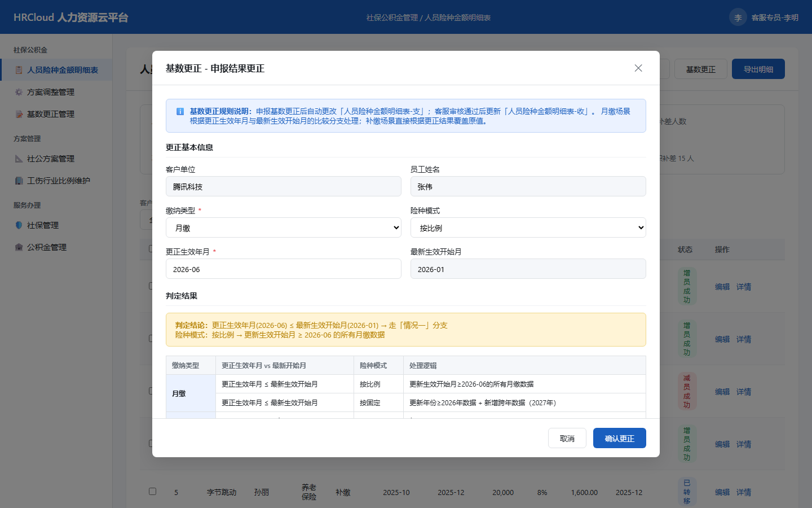The width and height of the screenshot is (812, 508).
Task: Click the 公积金管理 sidebar icon
Action: click(x=19, y=247)
